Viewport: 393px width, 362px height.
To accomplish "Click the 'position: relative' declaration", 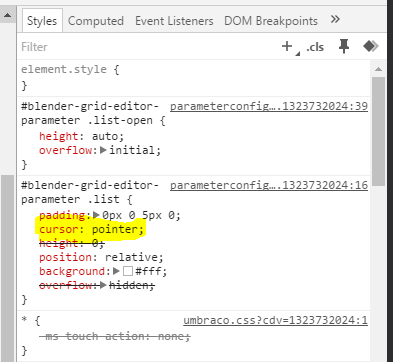I will coord(101,257).
